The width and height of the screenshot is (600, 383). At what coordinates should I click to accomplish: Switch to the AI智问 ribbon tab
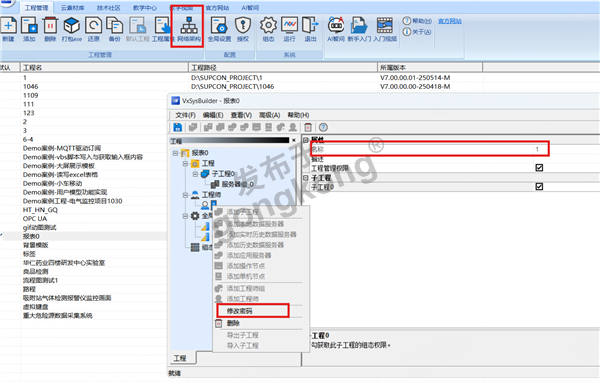250,8
